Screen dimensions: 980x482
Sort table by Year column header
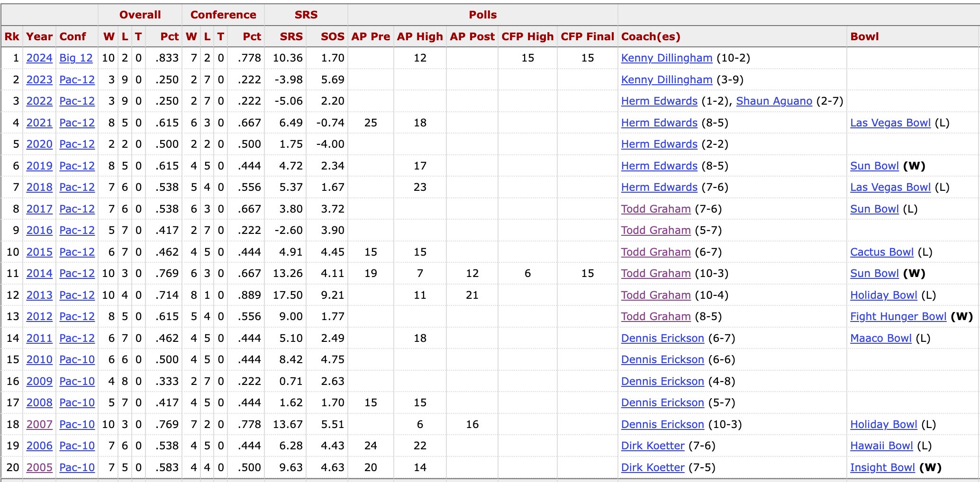(x=39, y=36)
